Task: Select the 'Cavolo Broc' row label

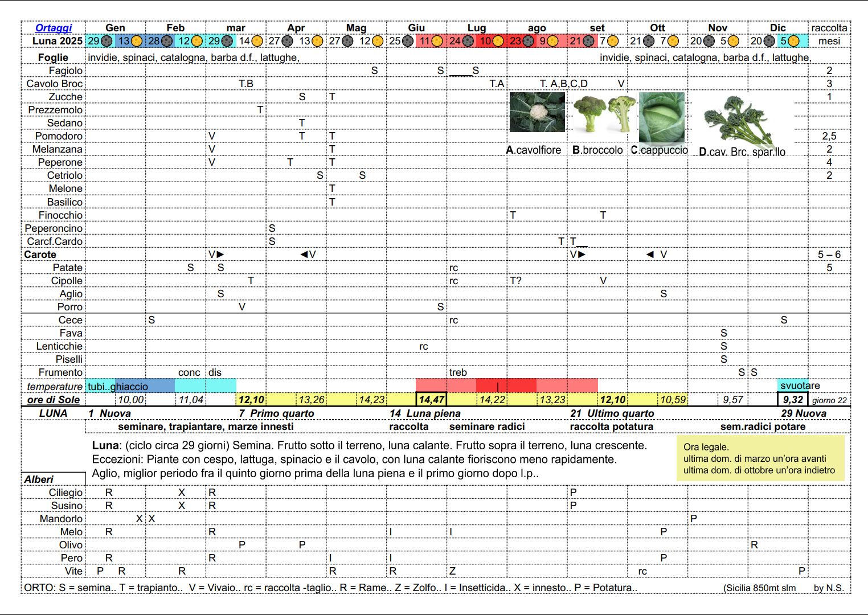Action: click(54, 84)
